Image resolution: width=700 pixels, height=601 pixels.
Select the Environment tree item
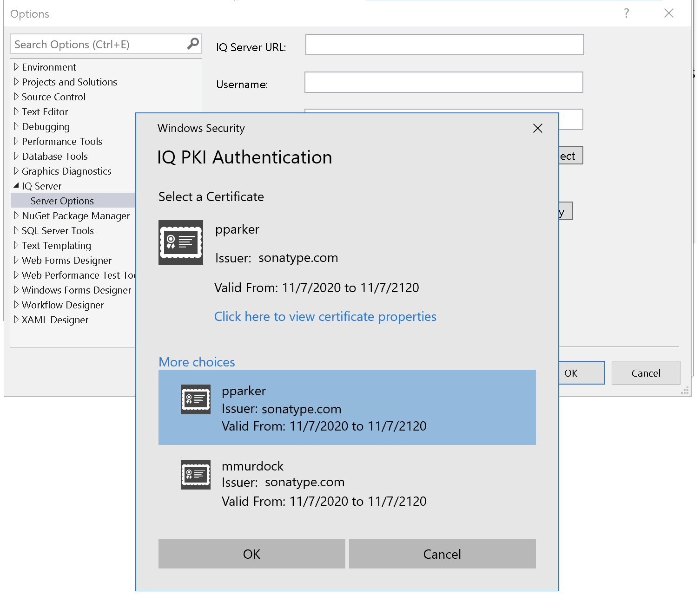click(x=49, y=67)
